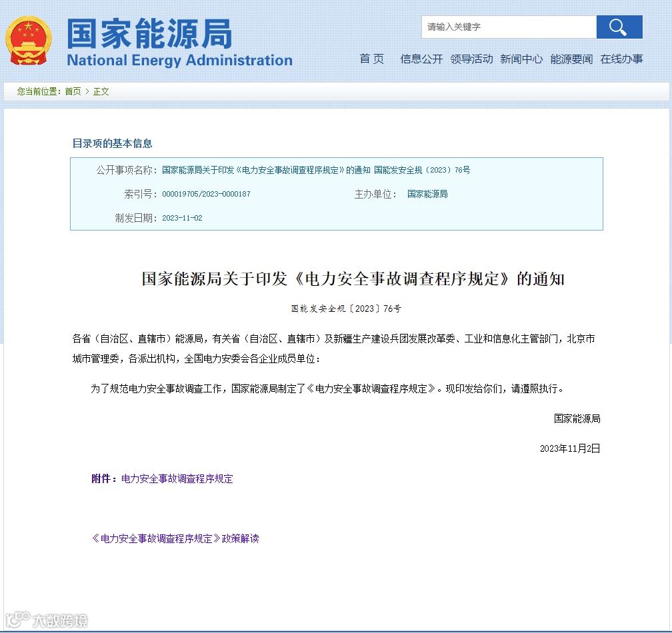Click the 主办单位 value 国家能源局

[427, 194]
